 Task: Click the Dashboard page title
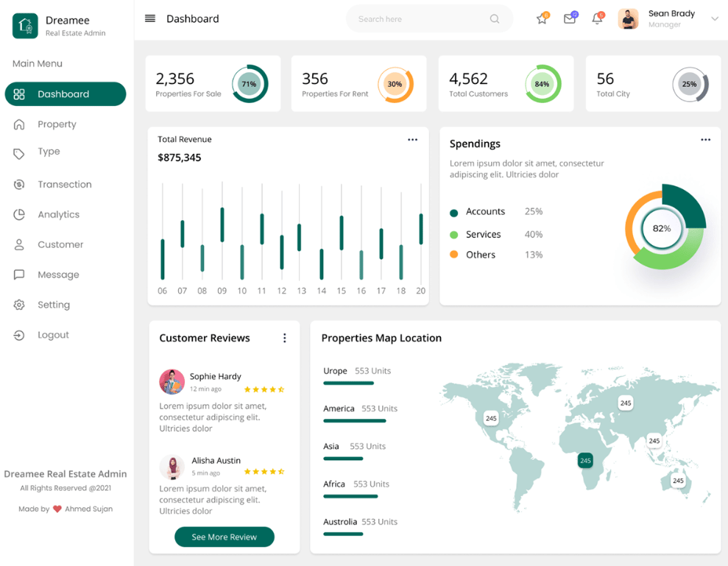point(193,19)
